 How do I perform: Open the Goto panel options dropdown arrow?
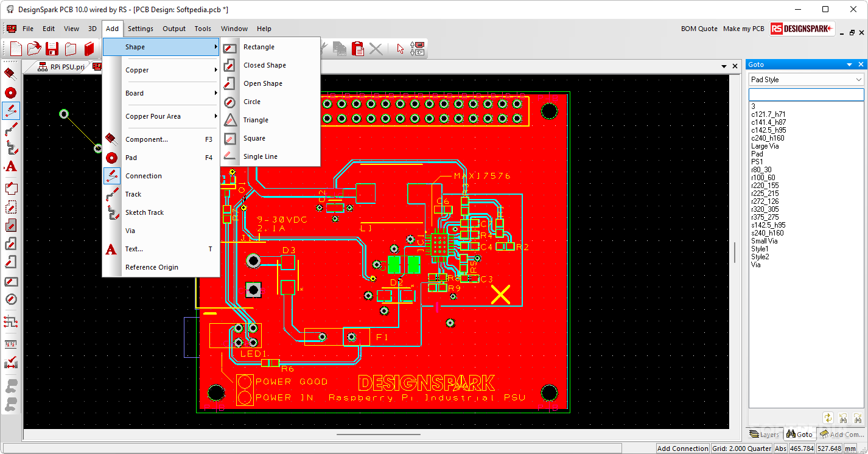pos(850,65)
